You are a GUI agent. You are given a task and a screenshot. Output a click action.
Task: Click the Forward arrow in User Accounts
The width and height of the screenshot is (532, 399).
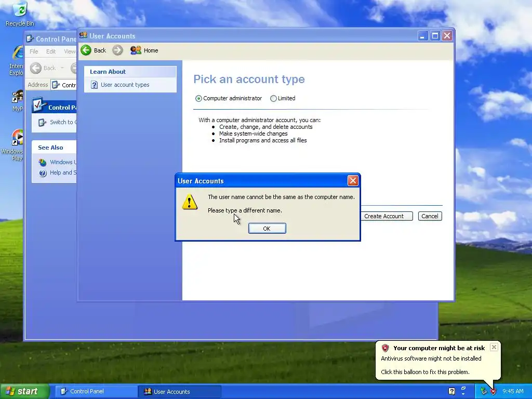(118, 50)
